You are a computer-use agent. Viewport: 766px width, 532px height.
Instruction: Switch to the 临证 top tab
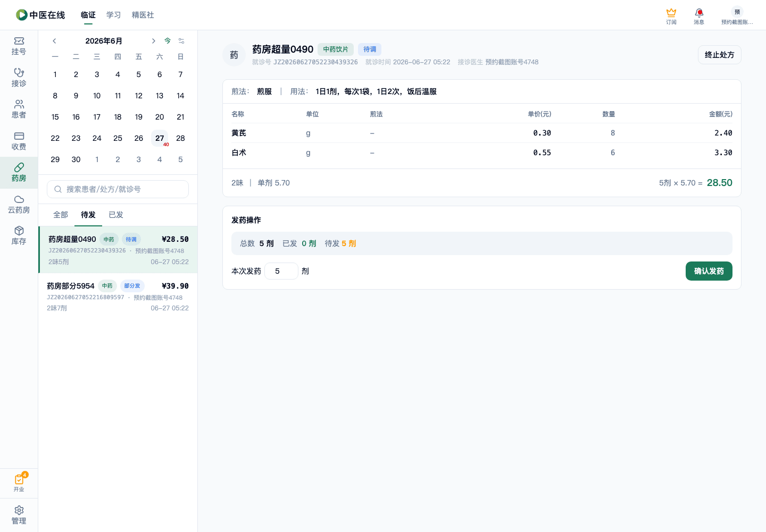coord(88,15)
